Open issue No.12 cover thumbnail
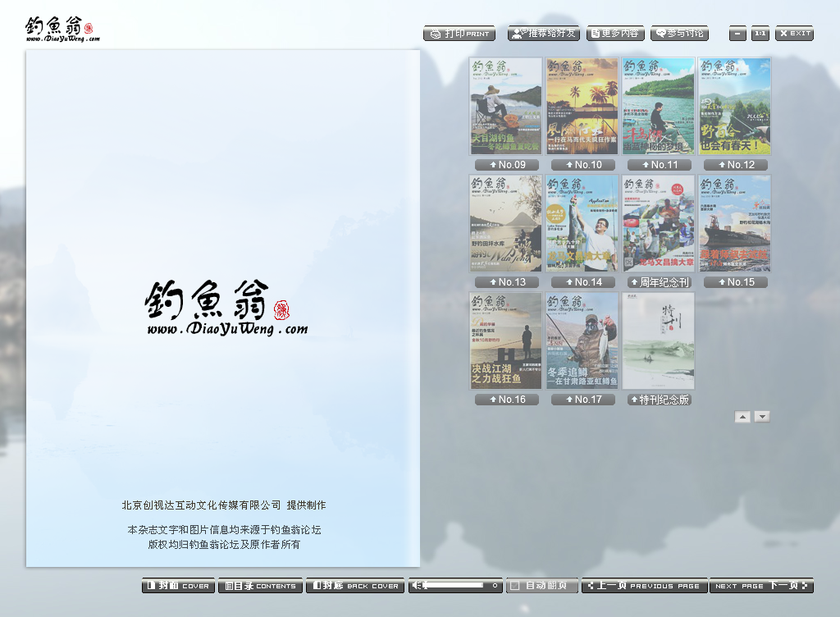The height and width of the screenshot is (617, 840). pyautogui.click(x=735, y=106)
